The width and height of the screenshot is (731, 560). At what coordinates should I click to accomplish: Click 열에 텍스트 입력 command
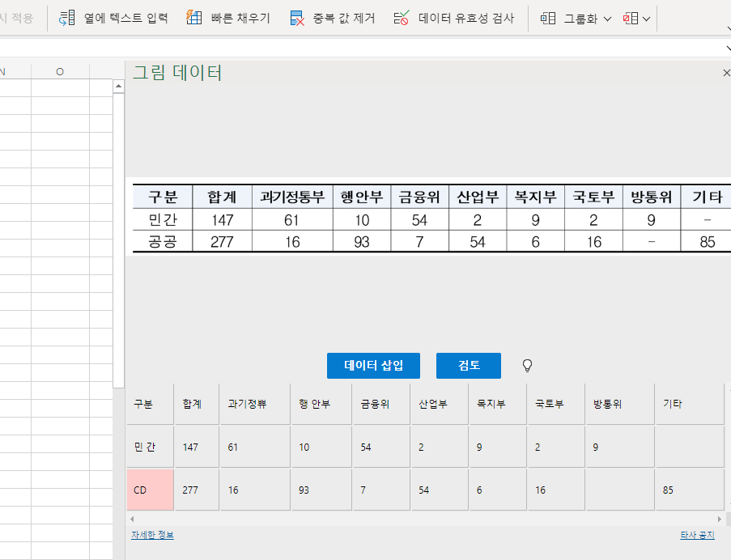coord(113,18)
